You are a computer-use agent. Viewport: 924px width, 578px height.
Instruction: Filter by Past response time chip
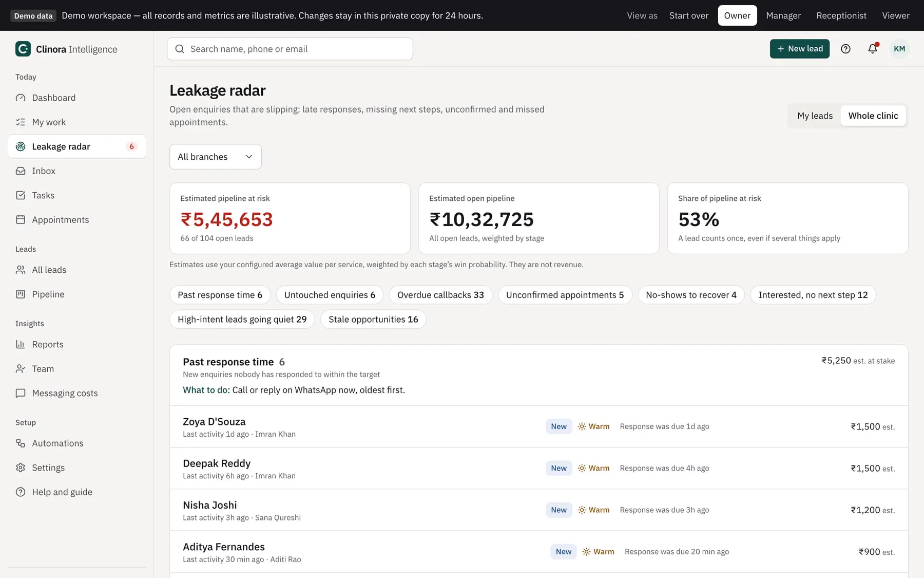pyautogui.click(x=220, y=295)
